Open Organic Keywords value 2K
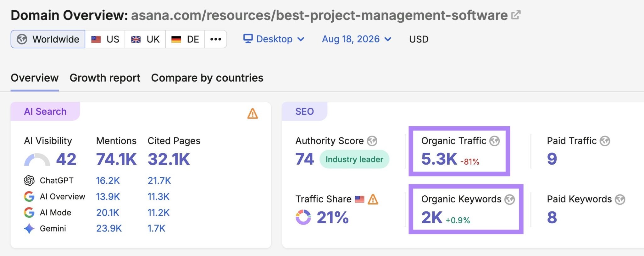This screenshot has width=644, height=256. (x=432, y=217)
